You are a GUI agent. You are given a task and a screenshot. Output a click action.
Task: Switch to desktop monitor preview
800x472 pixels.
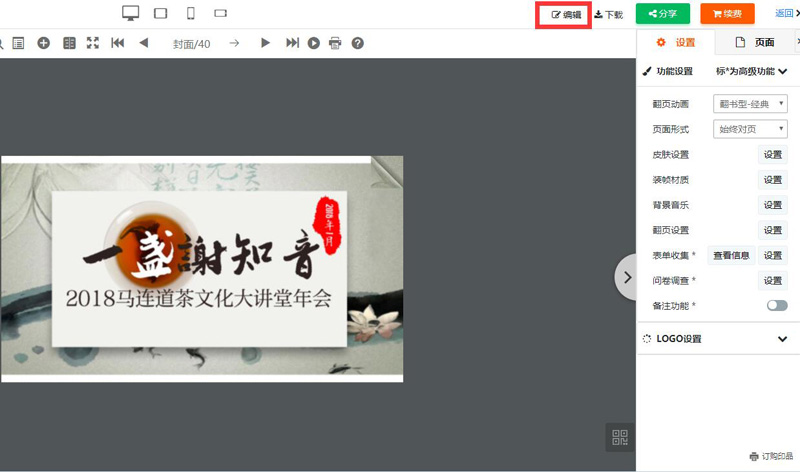(x=130, y=13)
